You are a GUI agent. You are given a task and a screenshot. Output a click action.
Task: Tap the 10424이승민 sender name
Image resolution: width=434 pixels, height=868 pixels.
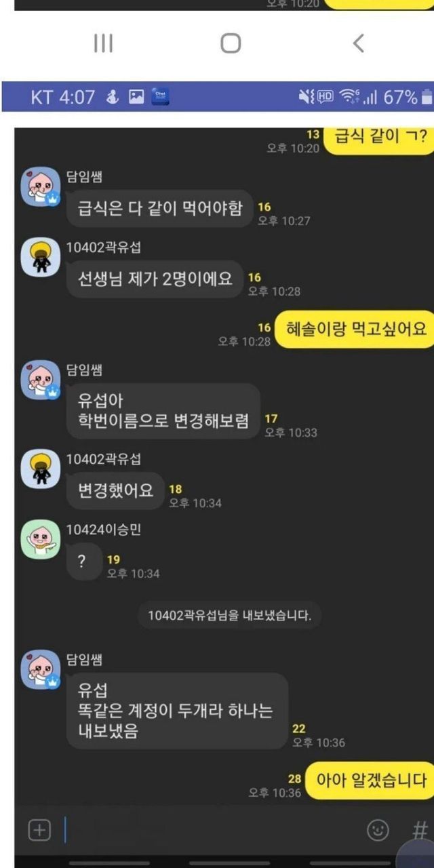(x=104, y=530)
